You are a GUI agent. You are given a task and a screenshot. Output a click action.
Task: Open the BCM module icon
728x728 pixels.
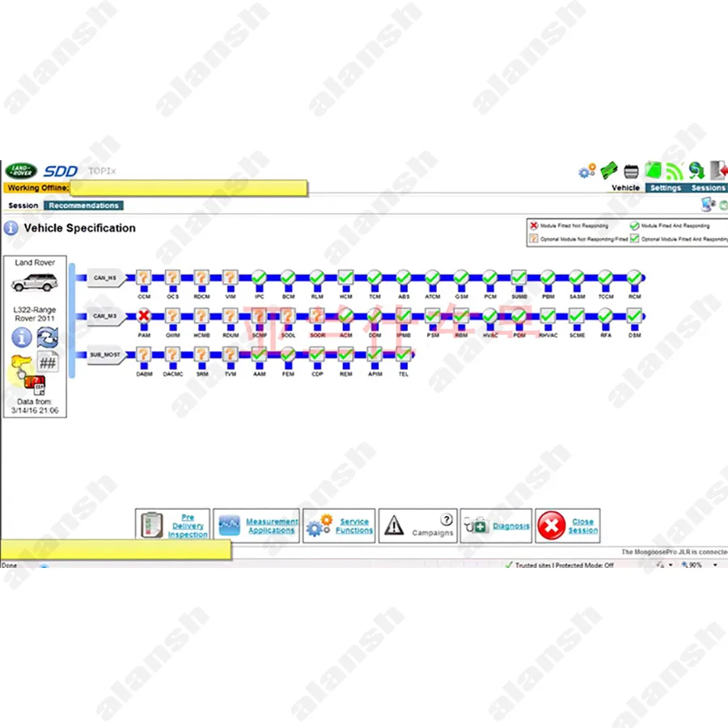tap(288, 277)
